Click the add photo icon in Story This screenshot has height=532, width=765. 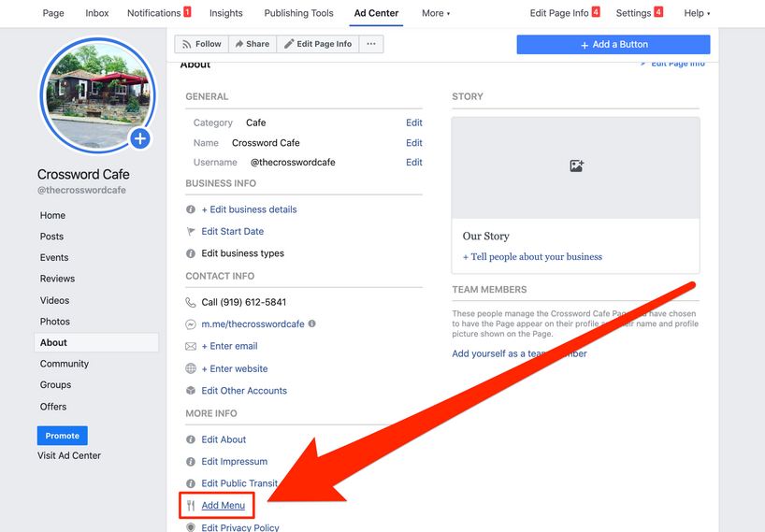coord(576,165)
